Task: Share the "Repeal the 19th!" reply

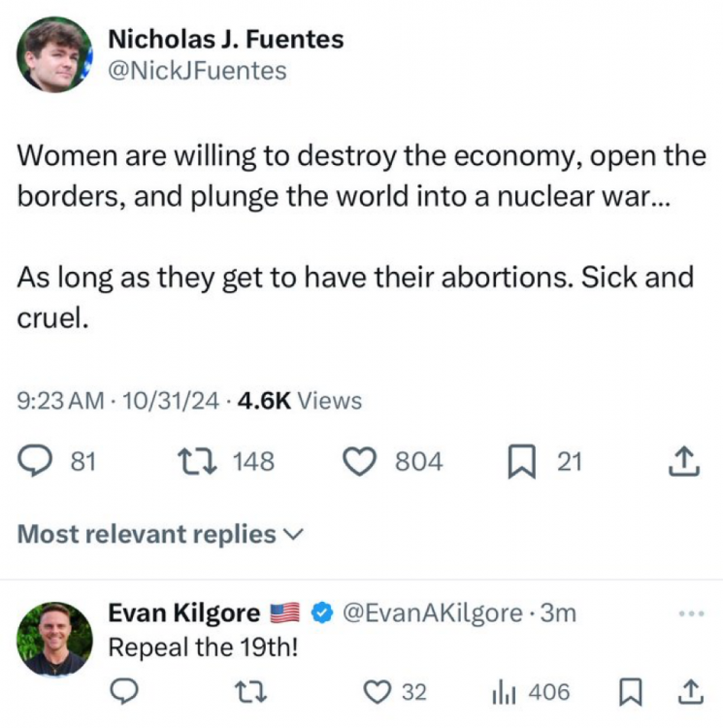Action: (x=689, y=692)
